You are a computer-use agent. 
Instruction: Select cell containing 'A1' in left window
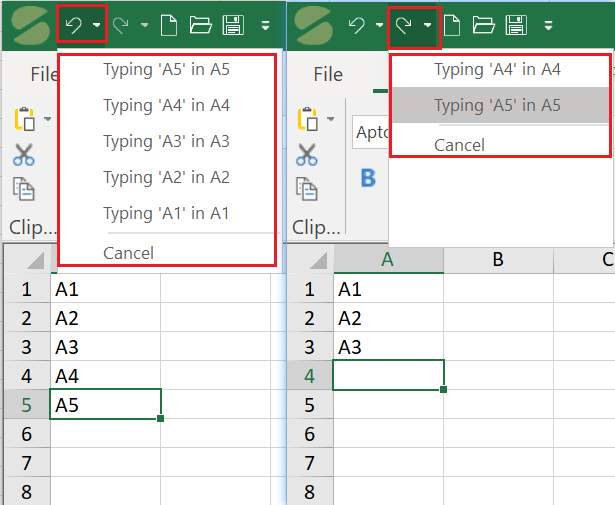click(106, 289)
